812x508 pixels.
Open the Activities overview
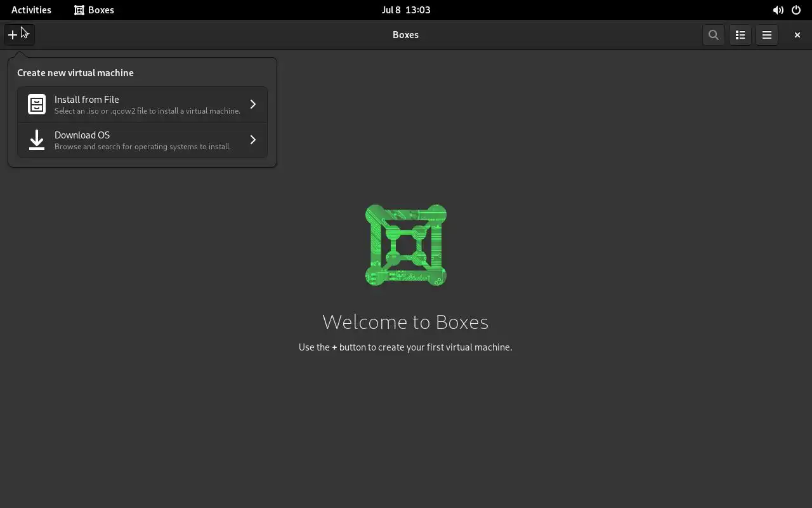(31, 10)
